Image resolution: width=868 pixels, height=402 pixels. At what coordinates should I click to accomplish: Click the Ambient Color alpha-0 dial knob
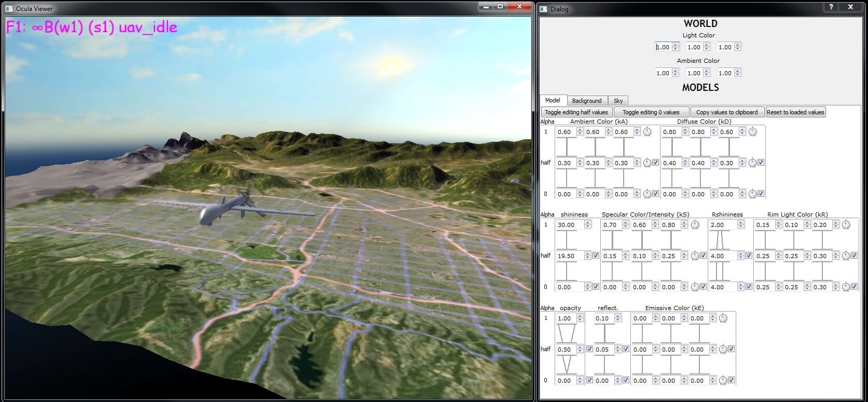coord(647,194)
